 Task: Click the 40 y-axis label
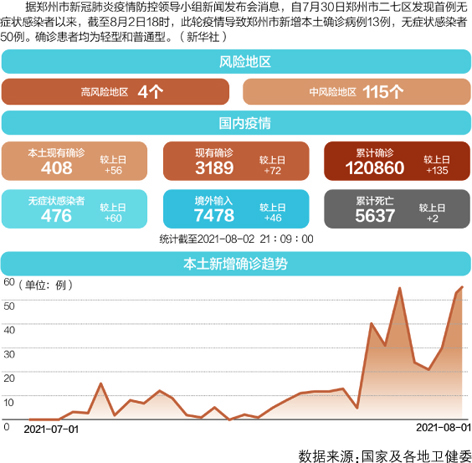9,330
